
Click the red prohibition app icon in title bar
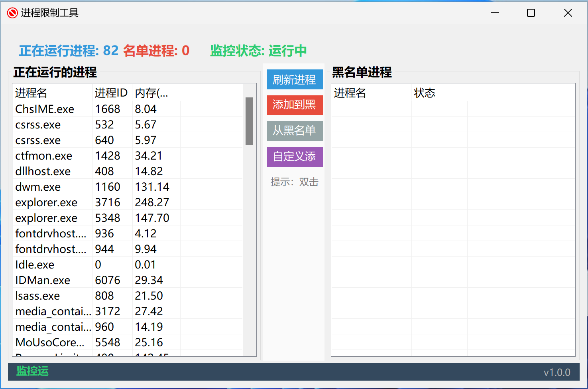click(12, 13)
